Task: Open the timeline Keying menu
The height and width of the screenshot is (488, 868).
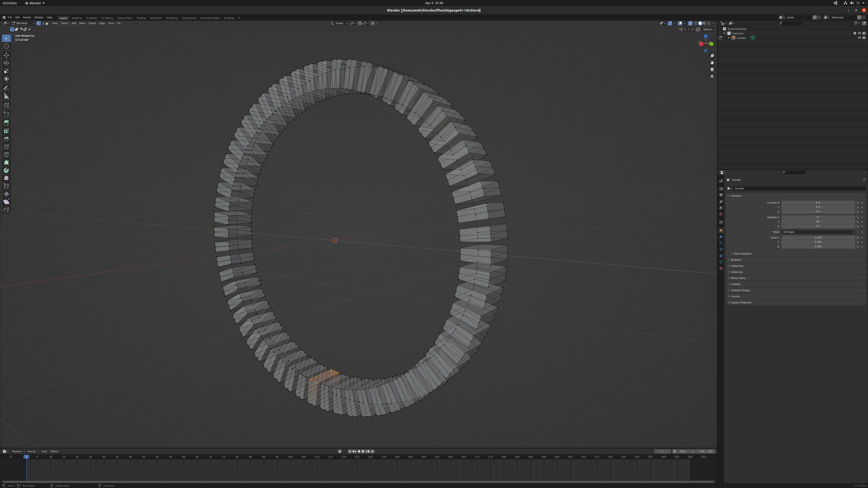Action: click(33, 451)
